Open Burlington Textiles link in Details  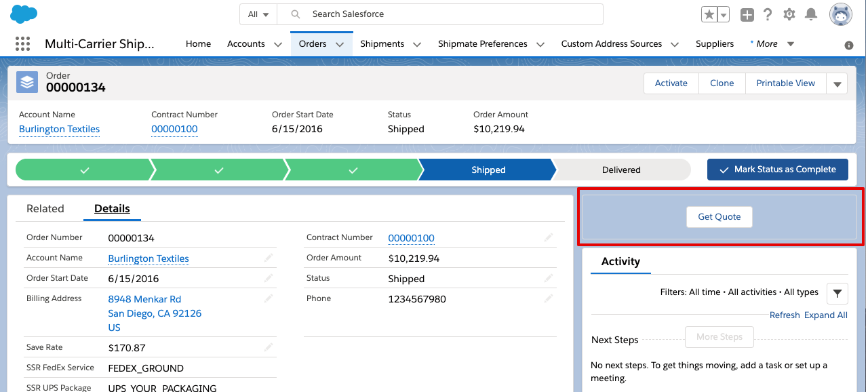[x=149, y=258]
